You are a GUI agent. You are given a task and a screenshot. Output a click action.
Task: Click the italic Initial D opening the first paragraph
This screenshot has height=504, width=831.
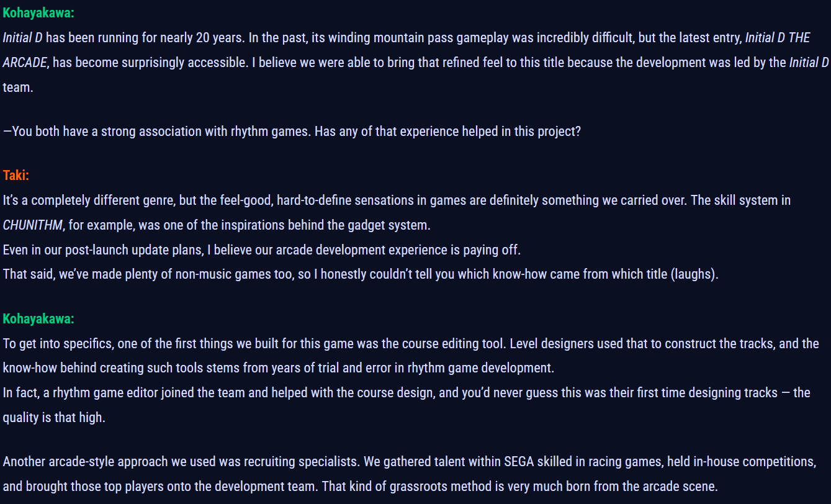(x=22, y=38)
